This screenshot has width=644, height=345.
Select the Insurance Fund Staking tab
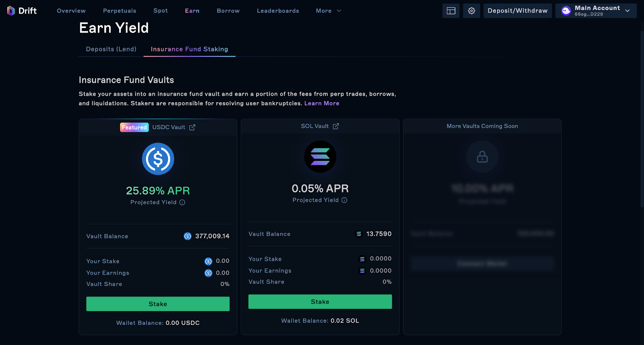189,49
